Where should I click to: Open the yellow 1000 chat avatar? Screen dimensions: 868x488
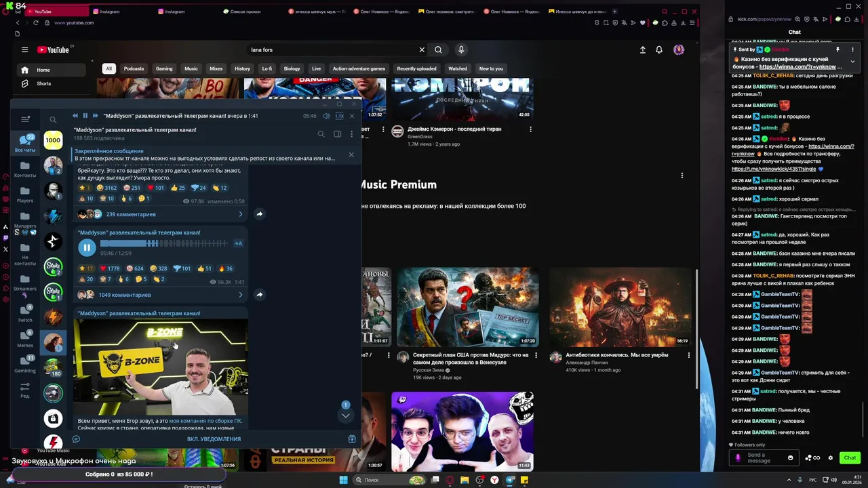click(53, 140)
